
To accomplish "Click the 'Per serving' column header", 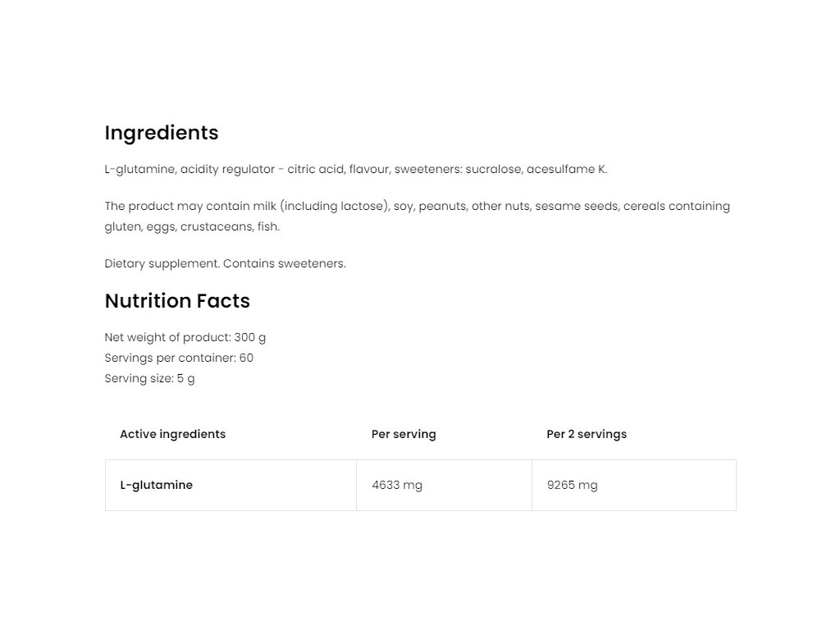I will 404,434.
